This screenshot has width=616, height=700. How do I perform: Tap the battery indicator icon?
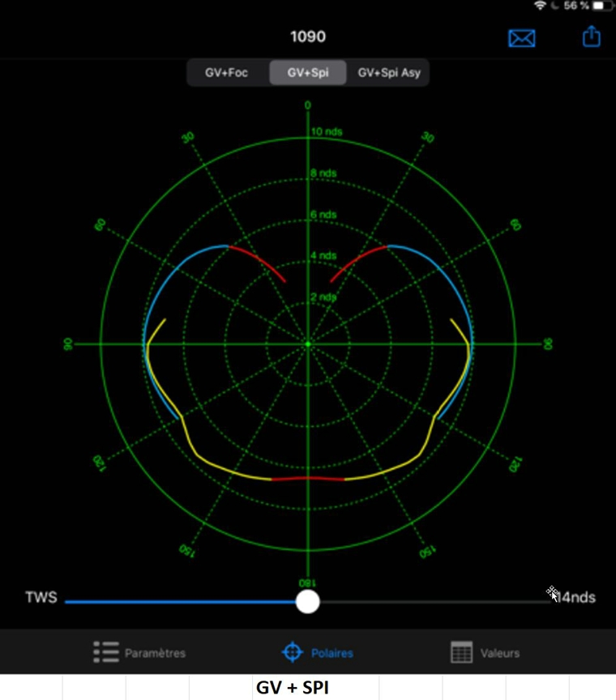click(x=603, y=6)
